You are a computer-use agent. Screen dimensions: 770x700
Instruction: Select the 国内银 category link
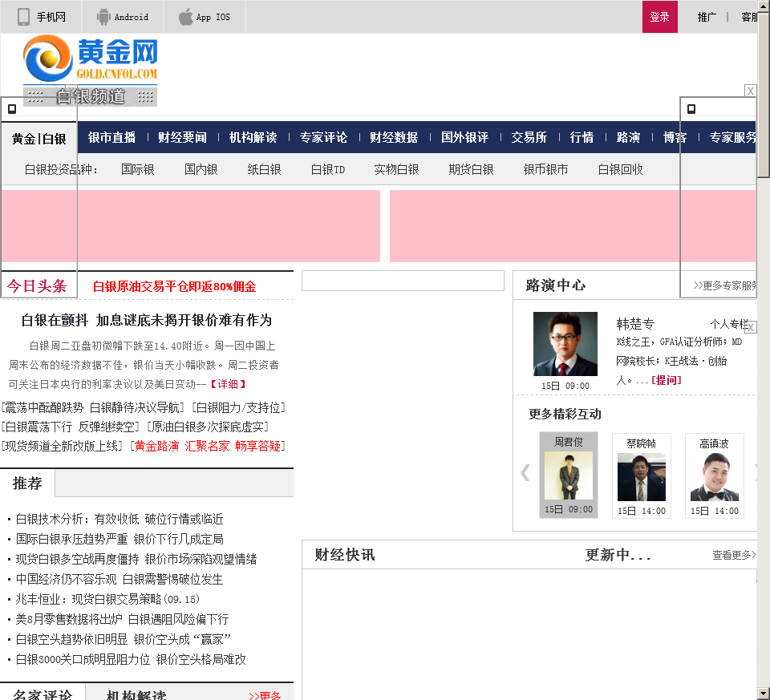201,170
